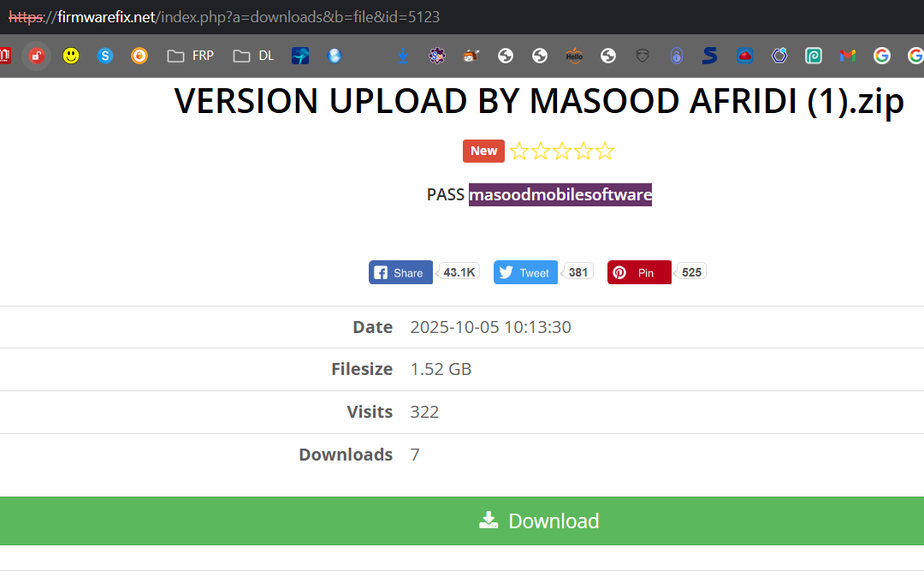The image size is (924, 583).
Task: Click the orange Hello bookmark icon
Action: tap(574, 56)
